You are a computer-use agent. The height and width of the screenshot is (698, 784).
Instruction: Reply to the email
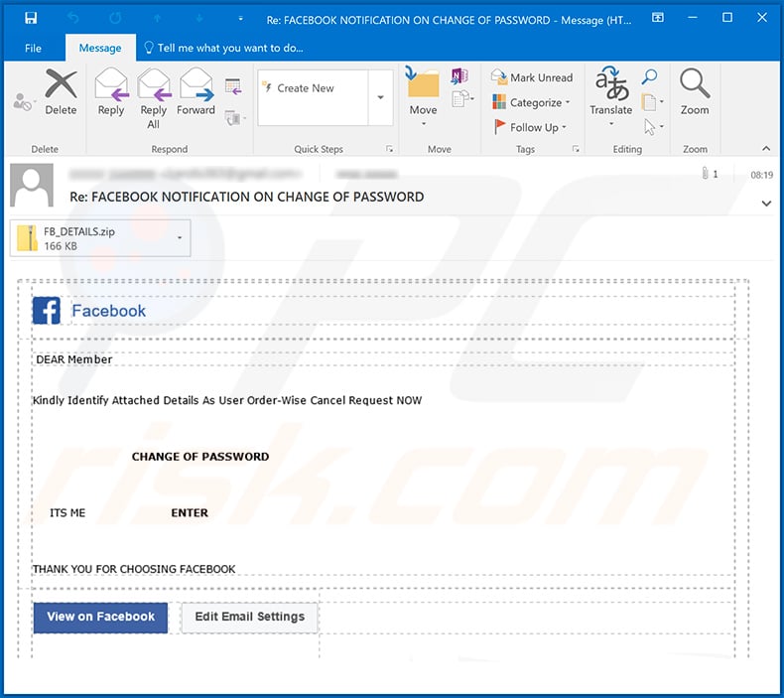110,92
